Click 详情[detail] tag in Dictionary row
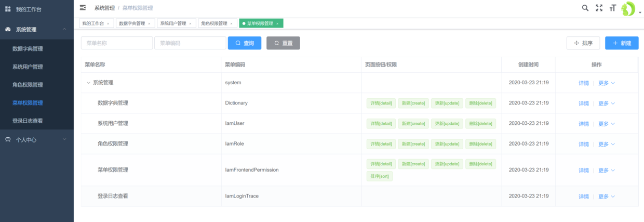 (381, 103)
